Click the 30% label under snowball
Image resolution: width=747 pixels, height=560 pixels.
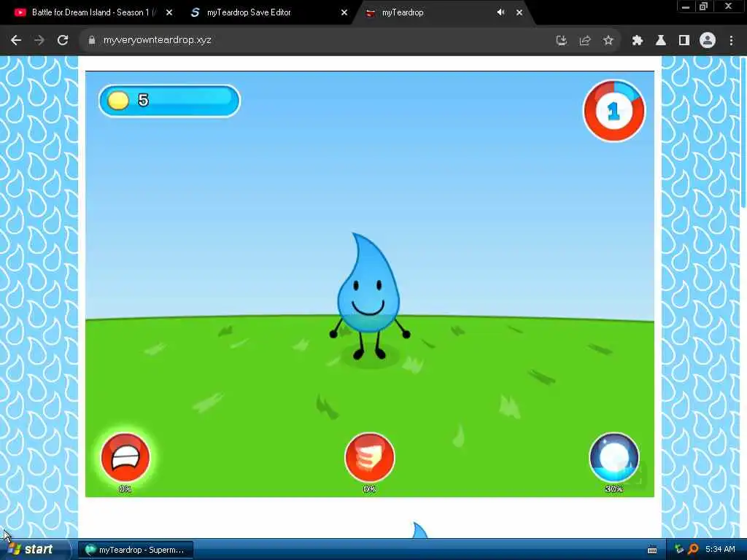point(614,489)
